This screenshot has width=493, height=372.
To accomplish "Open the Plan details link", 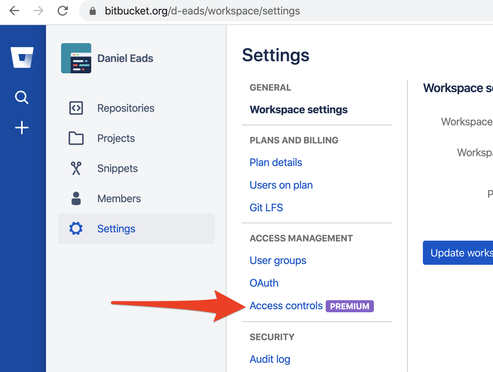I will pyautogui.click(x=276, y=162).
